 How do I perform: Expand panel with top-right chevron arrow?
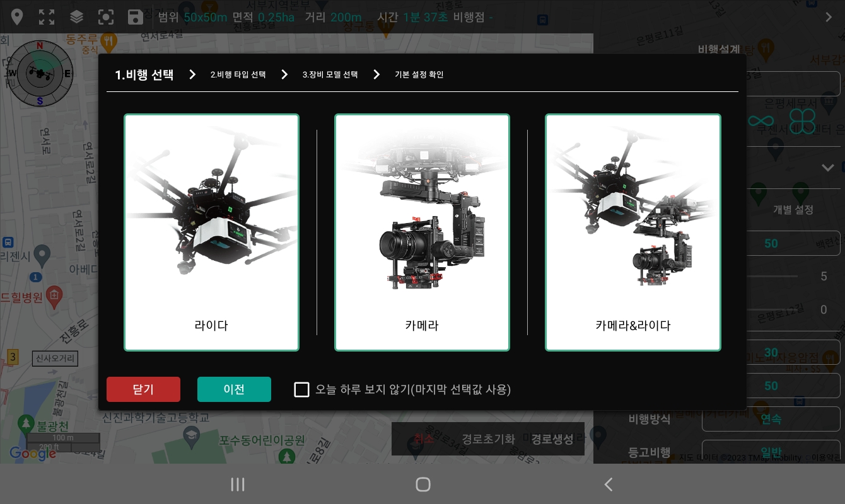pyautogui.click(x=829, y=17)
